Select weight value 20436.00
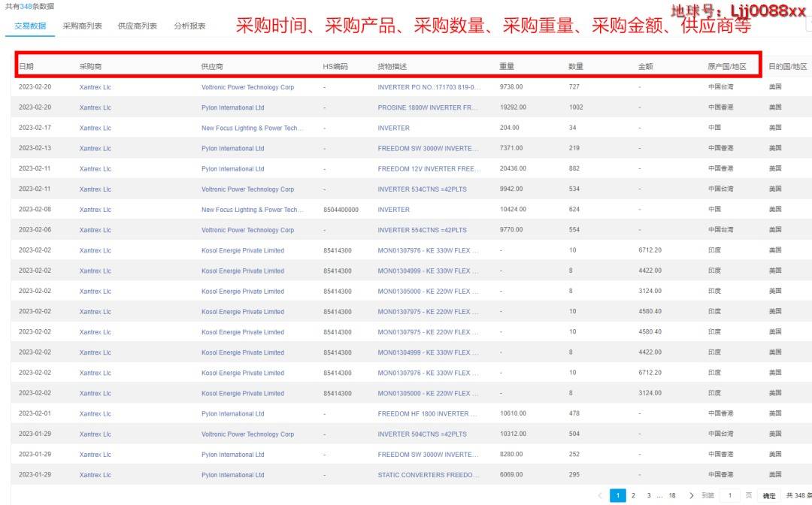Screen dimensions: 812x505 513,168
